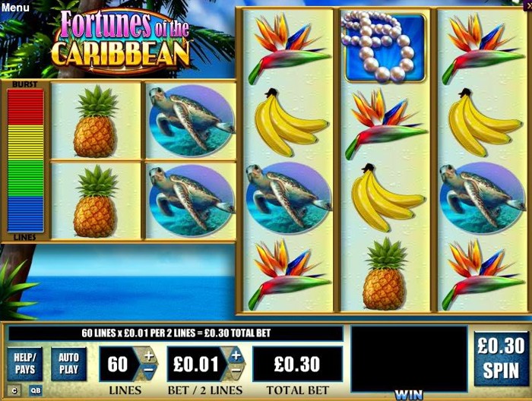This screenshot has width=532, height=401.
Task: Click the bananas in the first tall reel
Action: coord(289,123)
